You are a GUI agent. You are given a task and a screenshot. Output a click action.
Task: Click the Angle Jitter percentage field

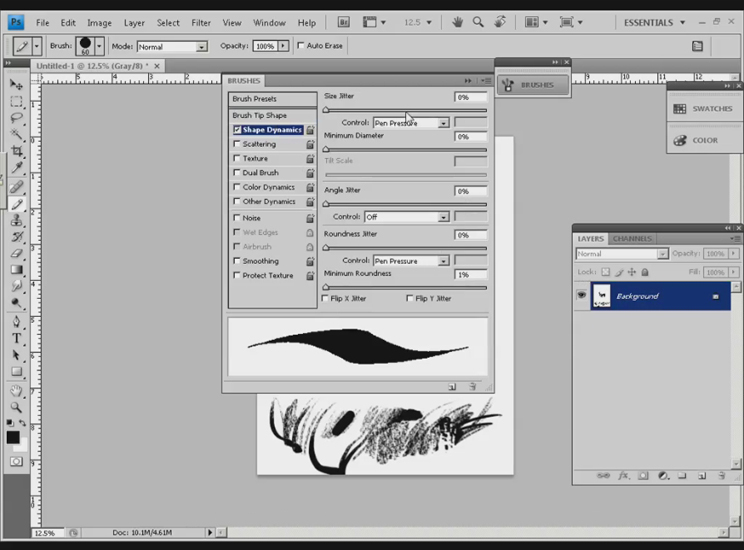tap(471, 191)
